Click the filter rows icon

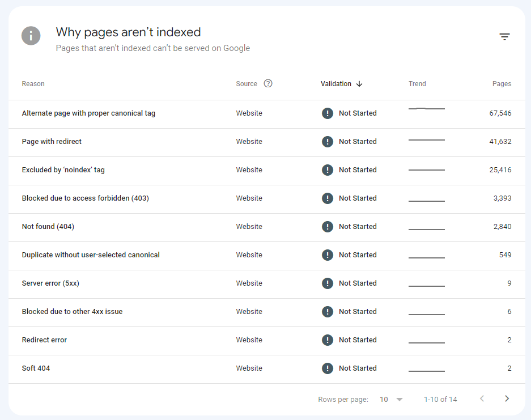(504, 37)
